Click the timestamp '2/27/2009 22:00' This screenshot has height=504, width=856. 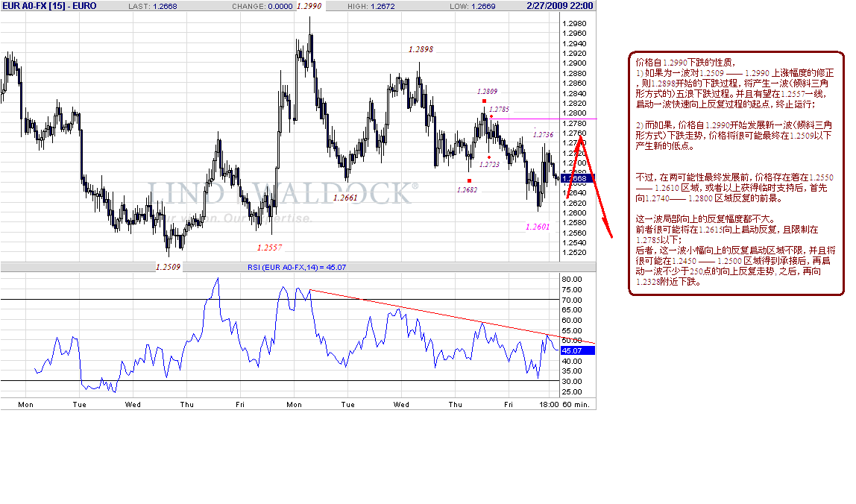(x=559, y=6)
